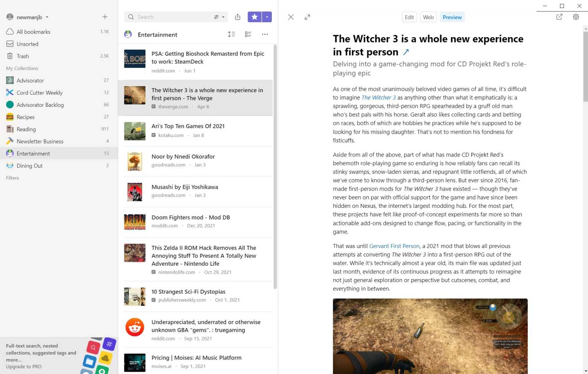The image size is (588, 374).
Task: Select the Reading collection in sidebar
Action: (x=26, y=129)
